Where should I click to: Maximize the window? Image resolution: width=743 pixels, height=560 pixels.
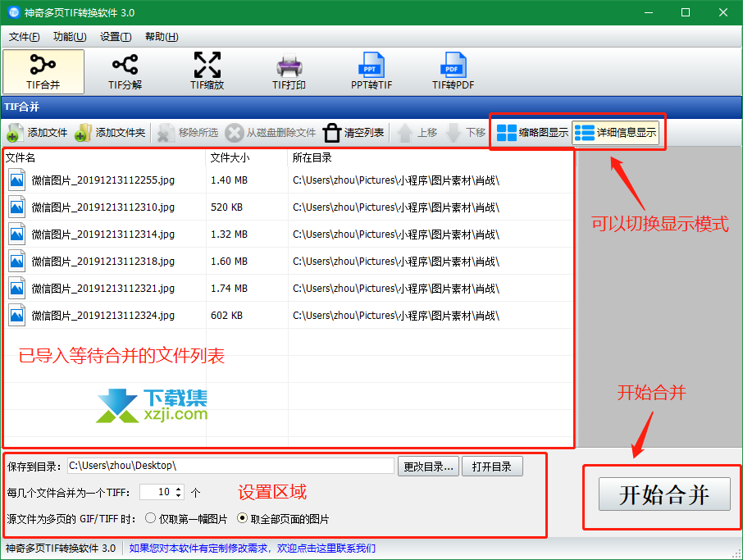pos(686,12)
